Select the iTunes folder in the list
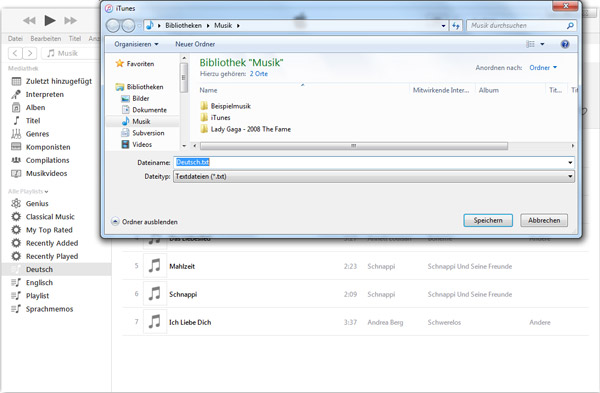The width and height of the screenshot is (600, 393). (x=220, y=117)
